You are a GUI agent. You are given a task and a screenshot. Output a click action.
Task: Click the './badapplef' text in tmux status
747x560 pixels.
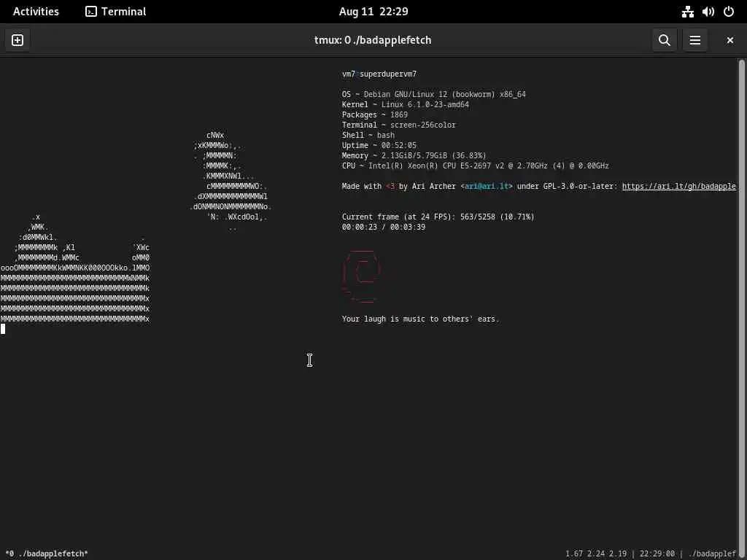[x=712, y=554]
